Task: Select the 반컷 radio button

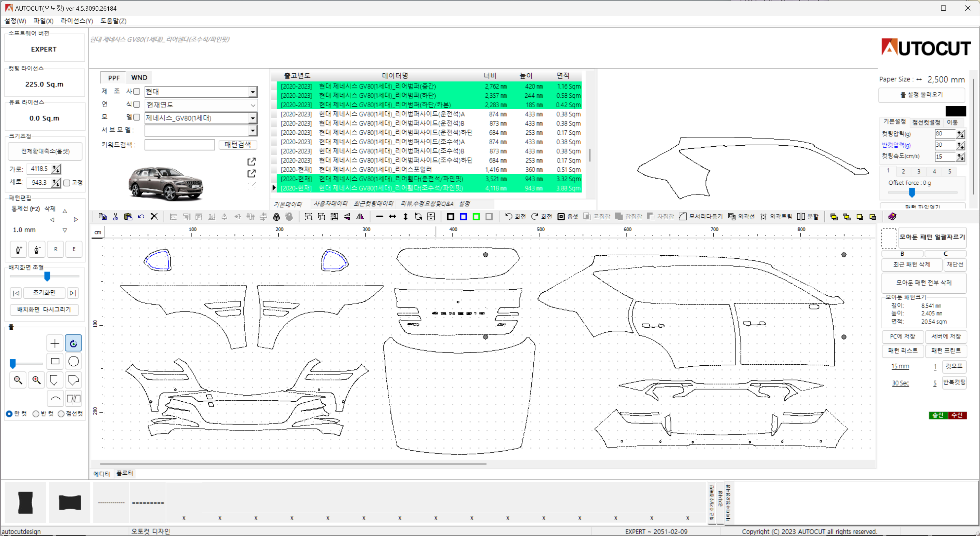Action: [x=36, y=414]
